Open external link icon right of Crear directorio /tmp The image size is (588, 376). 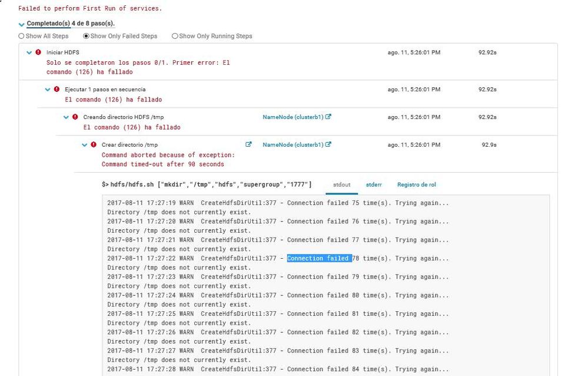click(248, 144)
